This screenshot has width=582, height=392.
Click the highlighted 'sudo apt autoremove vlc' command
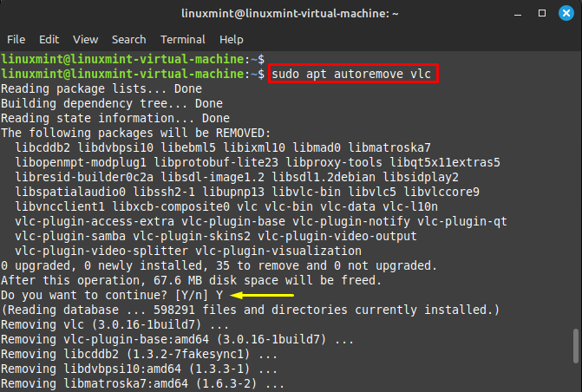(352, 75)
